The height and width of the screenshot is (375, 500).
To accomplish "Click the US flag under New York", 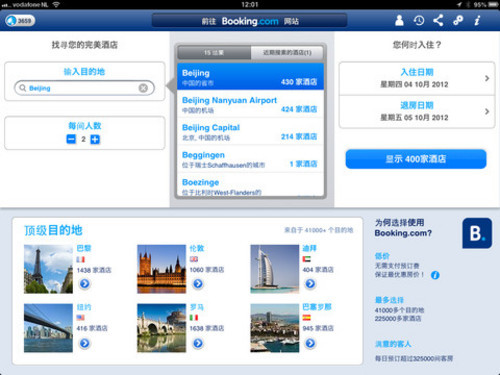I will 81,318.
